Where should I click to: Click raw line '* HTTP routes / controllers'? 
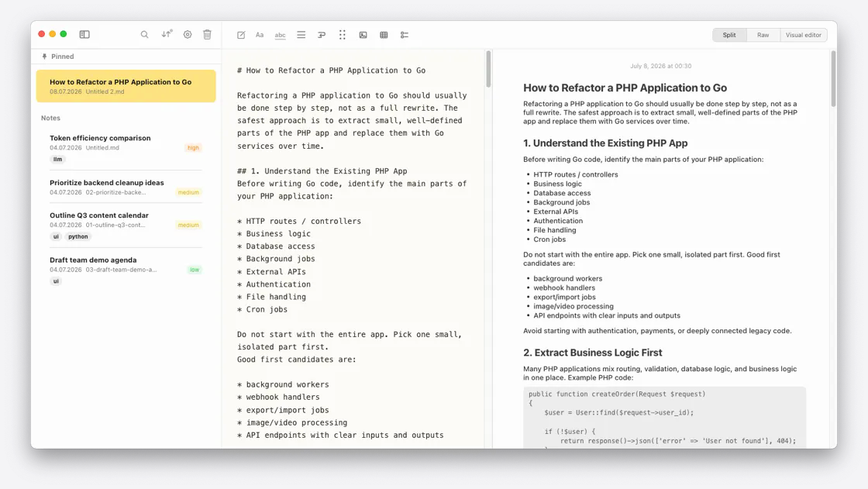(299, 221)
